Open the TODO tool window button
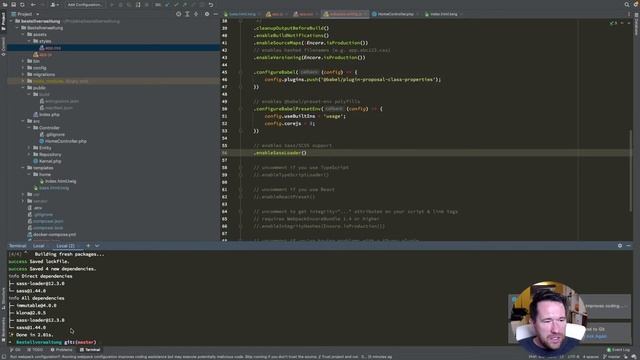Viewport: 640px width, 360px height. [x=35, y=350]
